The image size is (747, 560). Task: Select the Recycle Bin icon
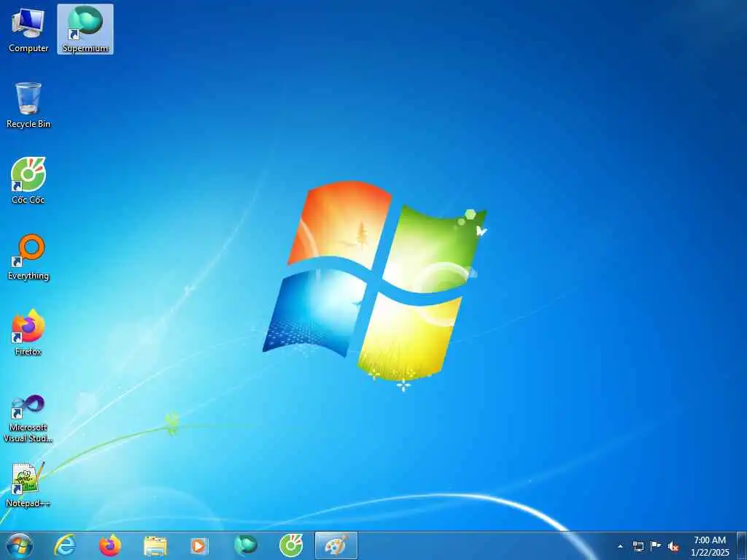(x=28, y=105)
